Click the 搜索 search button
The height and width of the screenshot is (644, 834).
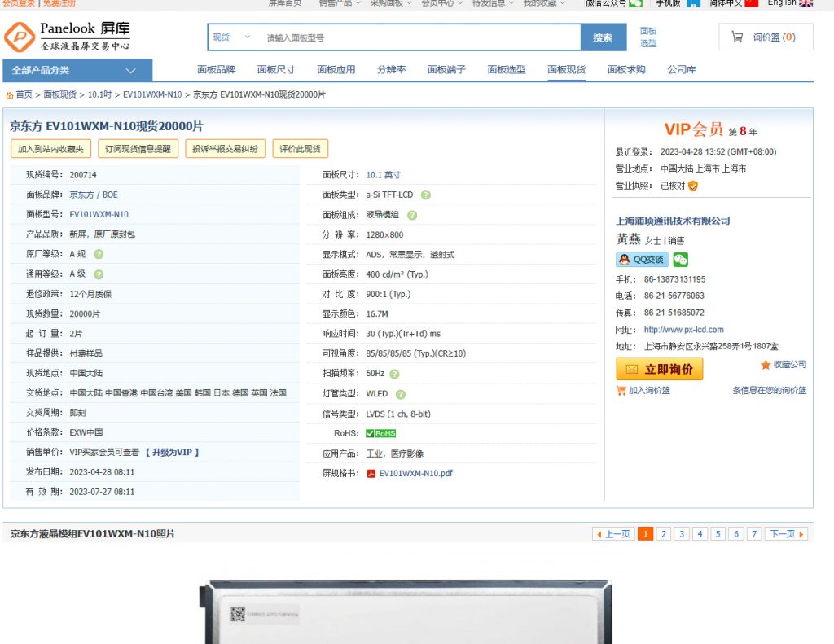[x=603, y=37]
